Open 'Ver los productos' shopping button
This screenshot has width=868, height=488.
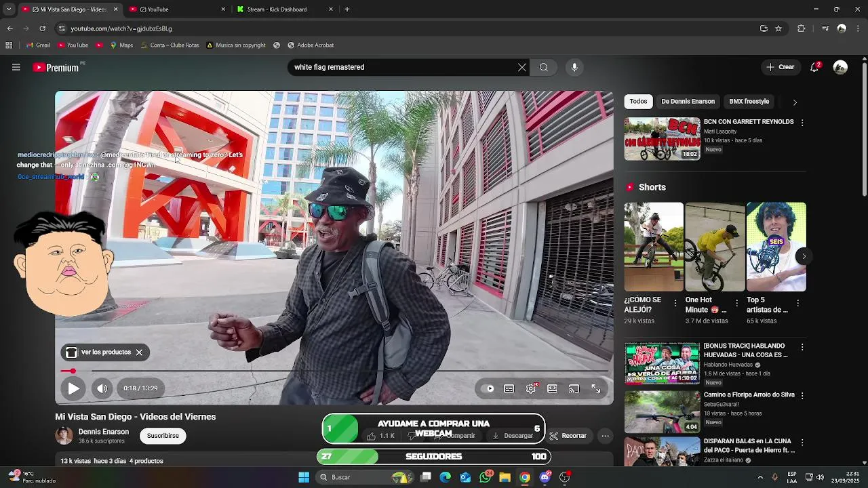pos(98,352)
